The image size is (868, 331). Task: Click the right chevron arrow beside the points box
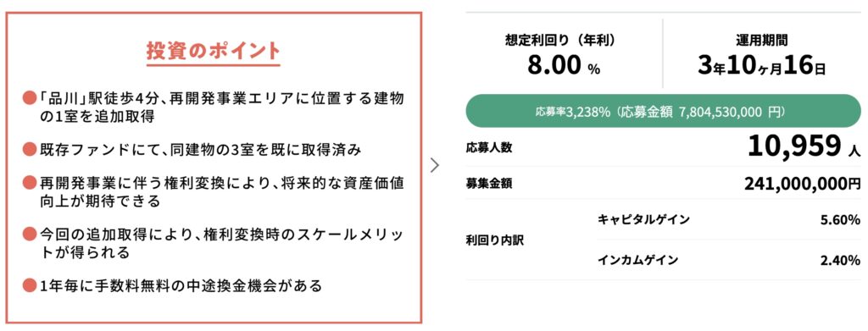pos(435,166)
